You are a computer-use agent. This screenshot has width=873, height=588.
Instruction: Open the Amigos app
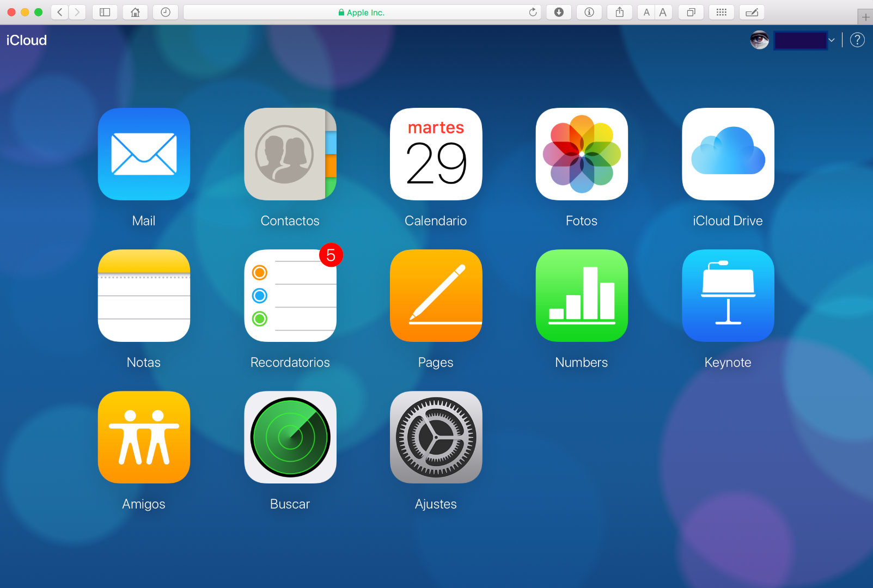point(144,437)
